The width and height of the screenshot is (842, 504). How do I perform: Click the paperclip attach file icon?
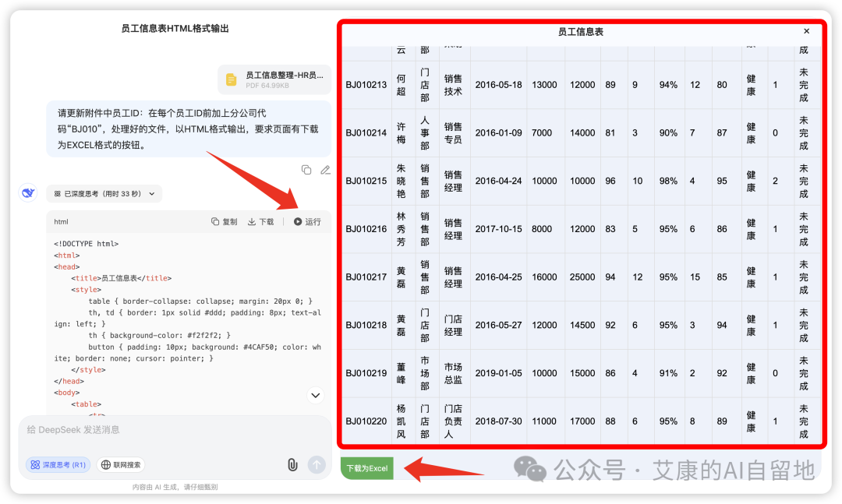pos(292,465)
